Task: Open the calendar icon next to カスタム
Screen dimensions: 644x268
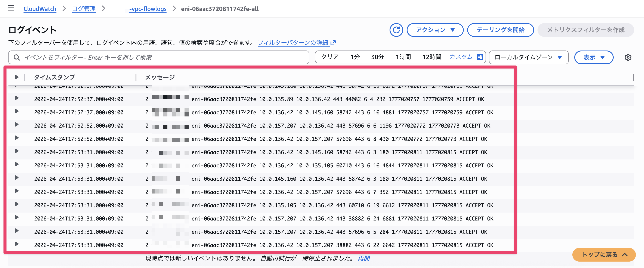Action: pos(479,57)
